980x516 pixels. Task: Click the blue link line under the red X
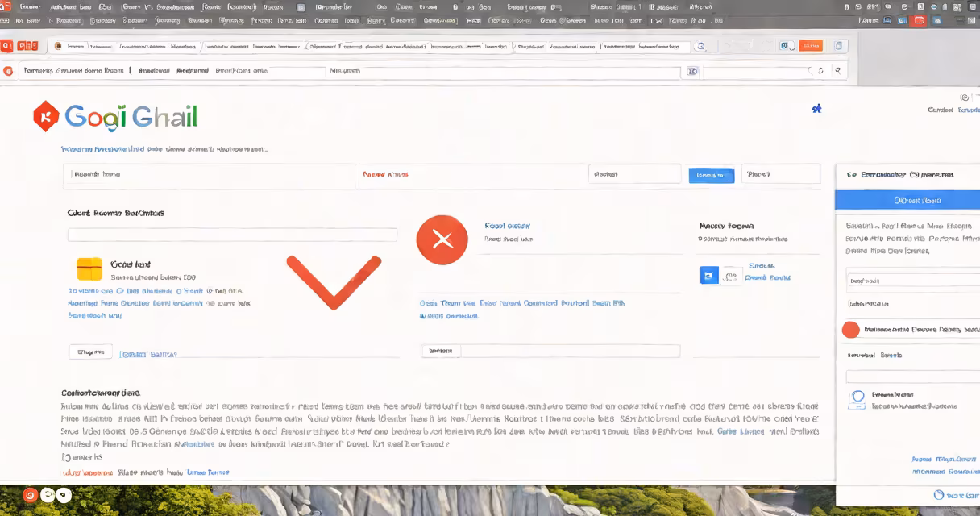pyautogui.click(x=522, y=303)
